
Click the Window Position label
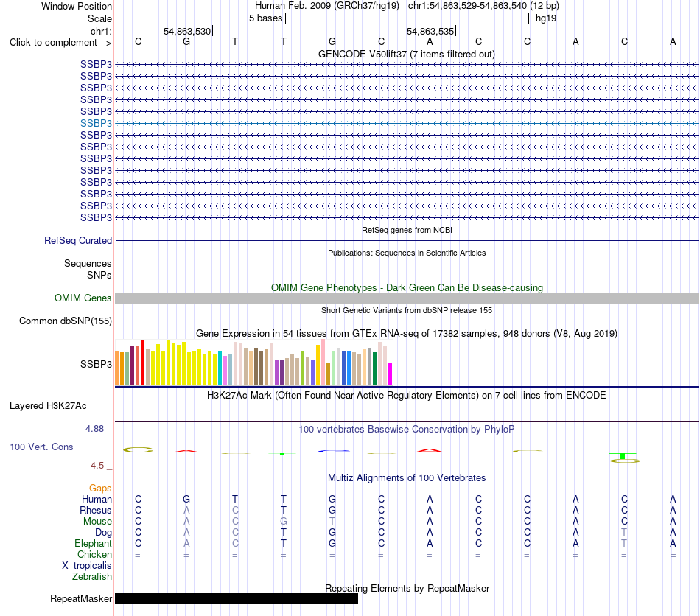[77, 6]
